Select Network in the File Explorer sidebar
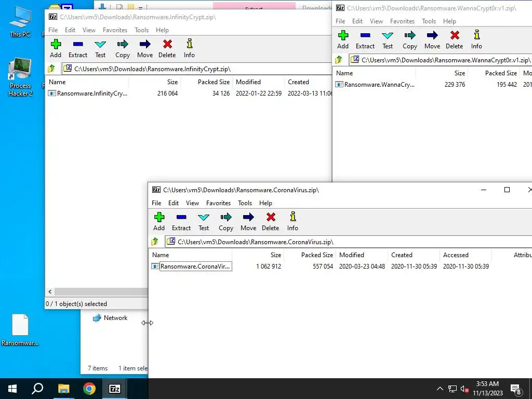 [x=110, y=317]
